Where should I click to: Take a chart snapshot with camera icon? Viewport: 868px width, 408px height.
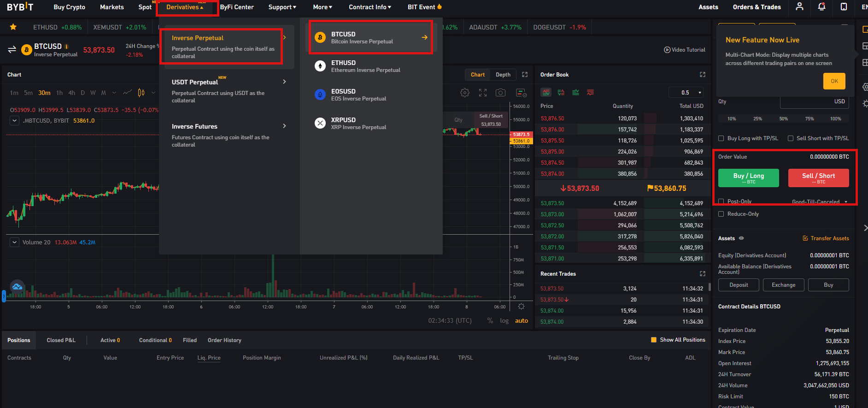[500, 93]
